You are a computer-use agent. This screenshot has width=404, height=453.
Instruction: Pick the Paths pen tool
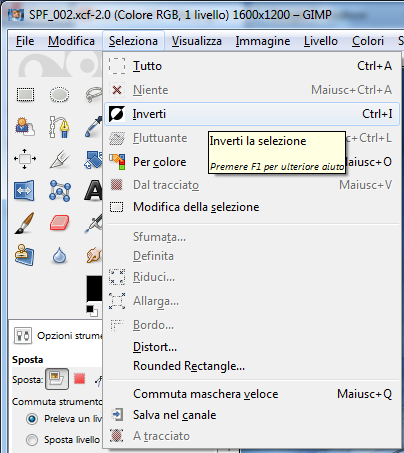click(59, 127)
